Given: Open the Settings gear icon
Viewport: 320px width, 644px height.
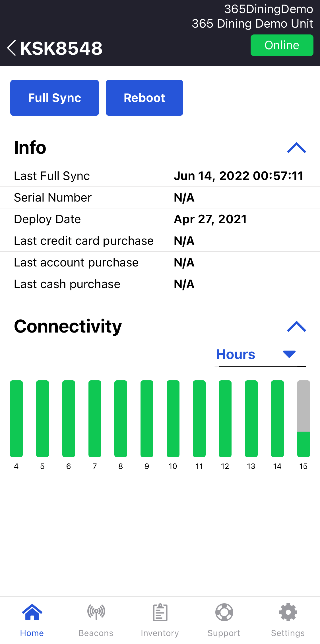Looking at the screenshot, I should [288, 612].
